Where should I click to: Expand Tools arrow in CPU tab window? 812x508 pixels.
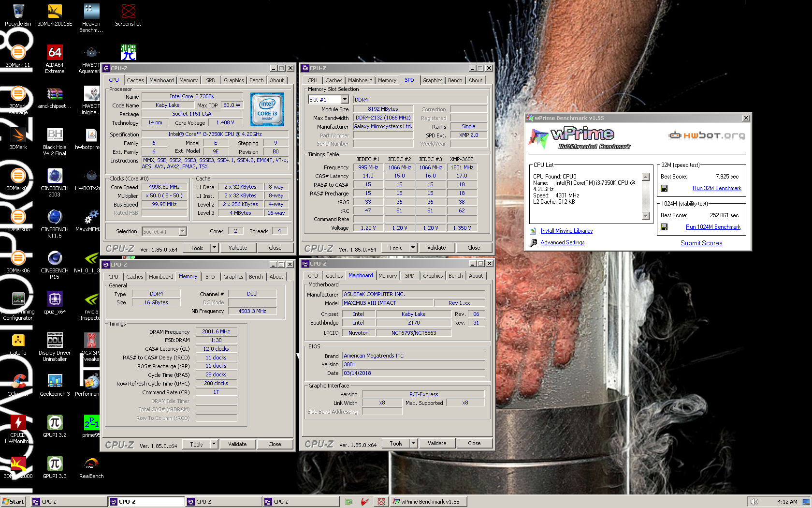(214, 248)
